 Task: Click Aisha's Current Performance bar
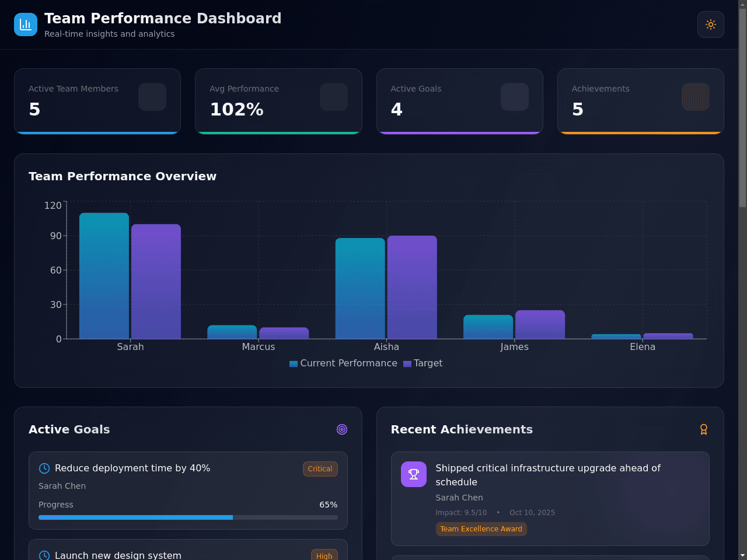(x=360, y=289)
